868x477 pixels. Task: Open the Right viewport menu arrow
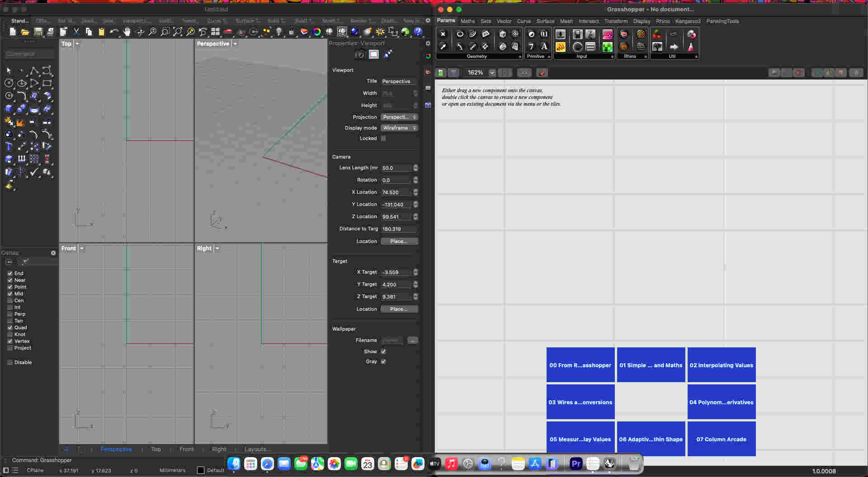pos(217,248)
